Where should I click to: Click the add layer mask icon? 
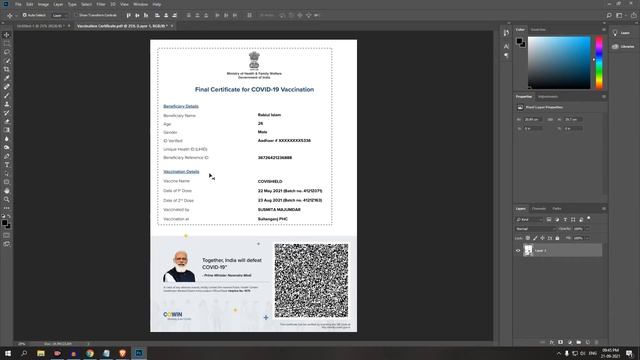tap(560, 342)
